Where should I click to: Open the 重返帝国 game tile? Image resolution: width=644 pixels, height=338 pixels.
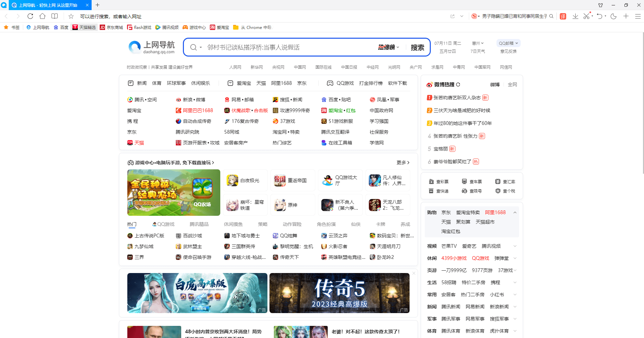pos(293,180)
